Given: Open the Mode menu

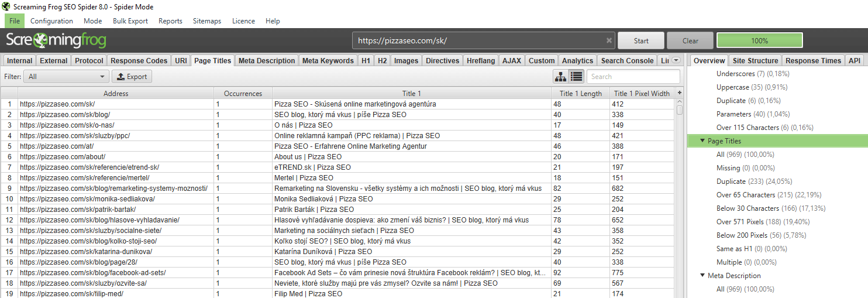Looking at the screenshot, I should pos(92,21).
